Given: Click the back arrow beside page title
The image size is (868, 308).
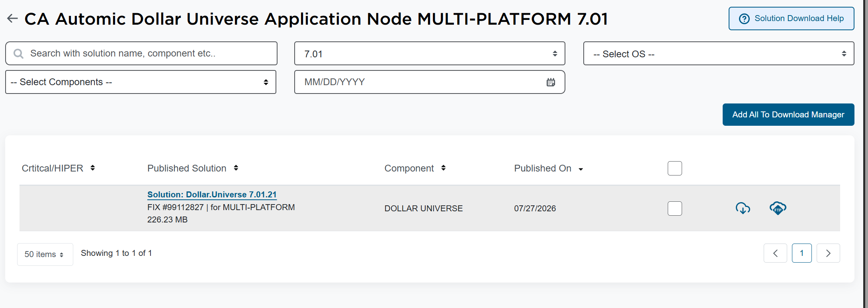Looking at the screenshot, I should (x=12, y=18).
